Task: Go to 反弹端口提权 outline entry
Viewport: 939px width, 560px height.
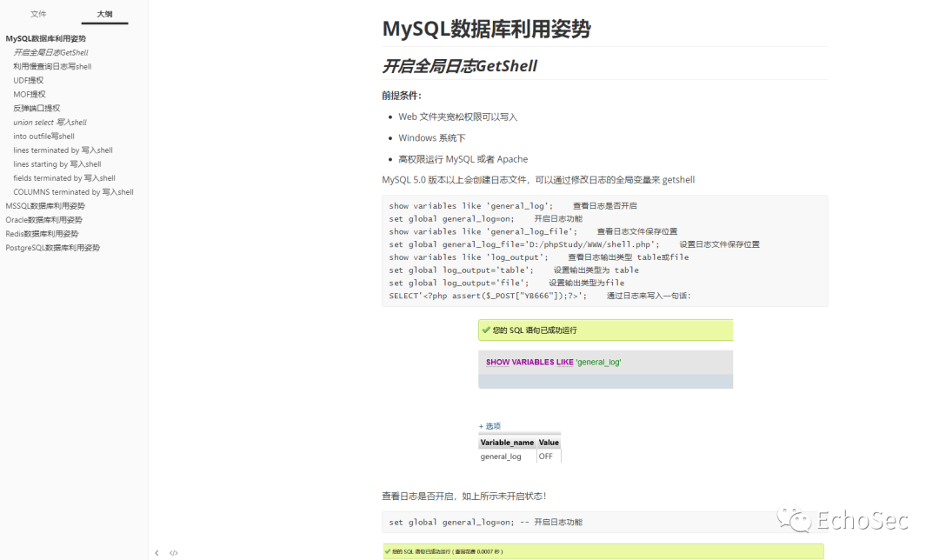Action: pos(37,109)
